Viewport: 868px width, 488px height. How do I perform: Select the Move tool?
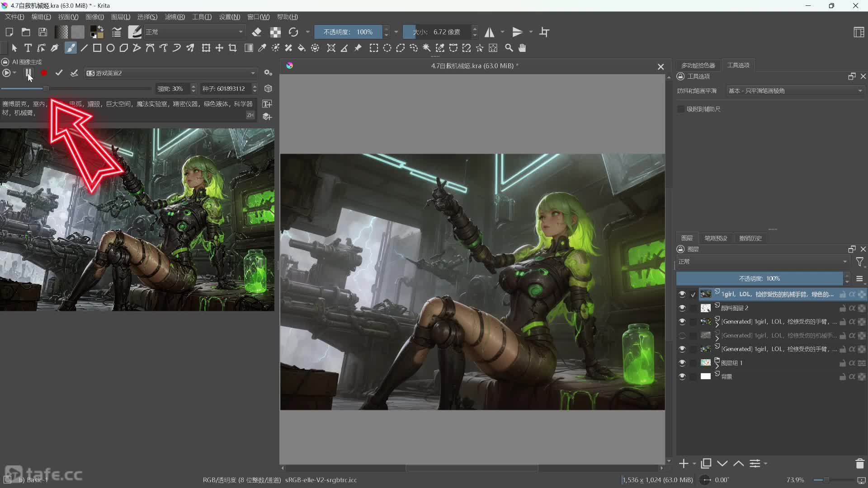click(219, 48)
